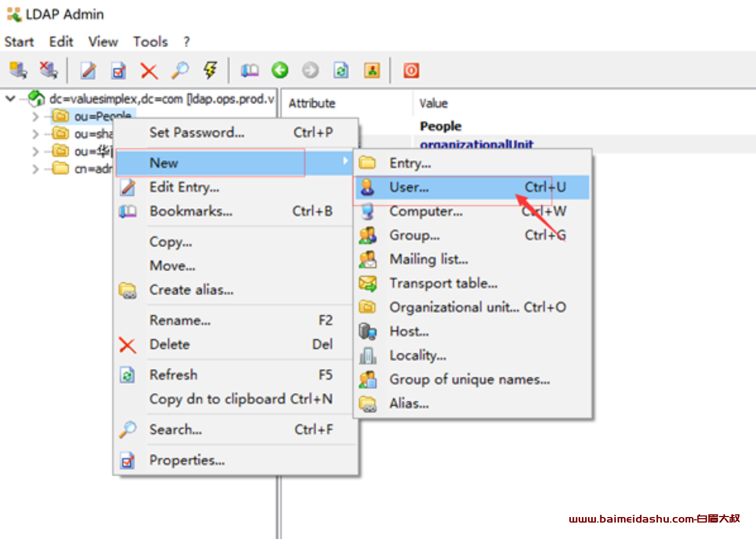This screenshot has height=539, width=756.
Task: Click the Search magnifier toolbar icon
Action: click(180, 70)
